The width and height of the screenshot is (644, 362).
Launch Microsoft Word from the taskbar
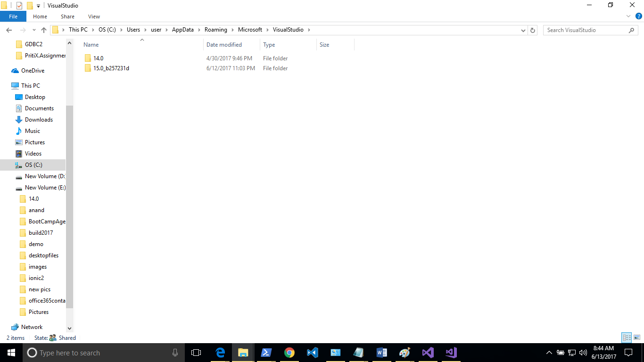[x=381, y=352]
